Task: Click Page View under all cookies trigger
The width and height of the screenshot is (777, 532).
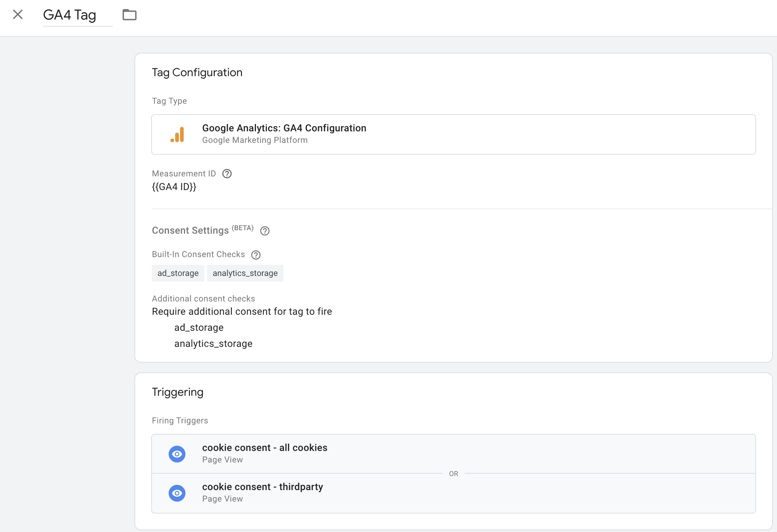Action: [222, 460]
